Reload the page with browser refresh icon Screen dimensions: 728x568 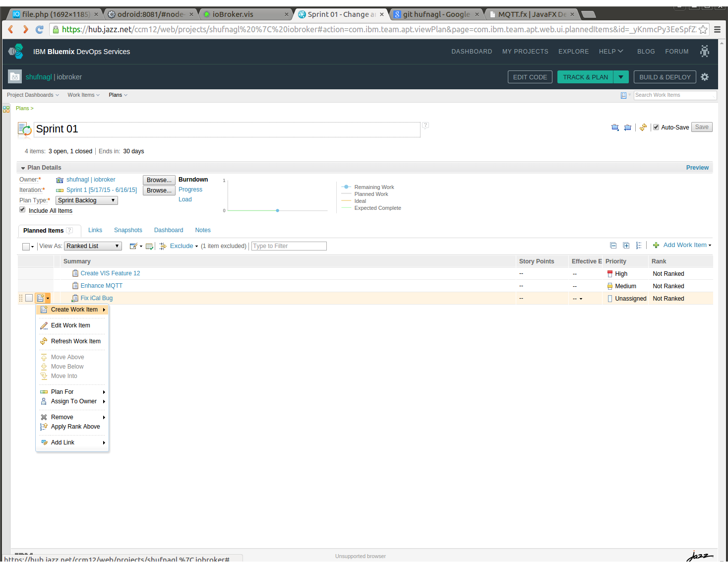40,30
